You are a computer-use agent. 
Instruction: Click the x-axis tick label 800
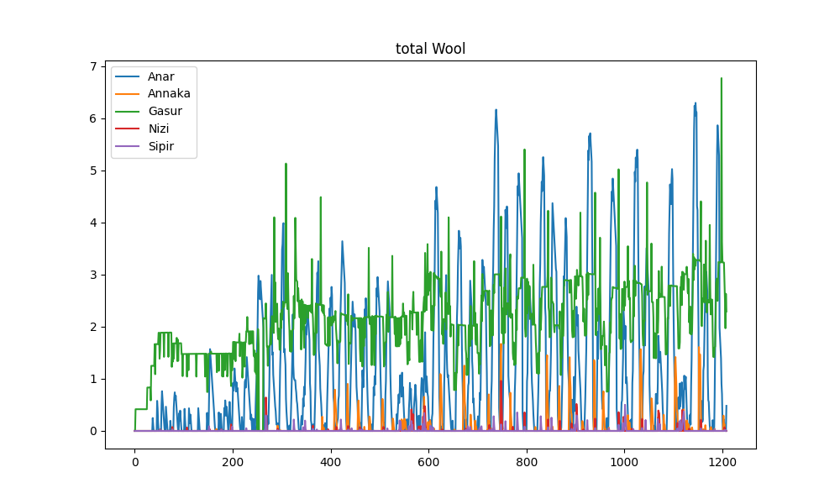coord(527,462)
